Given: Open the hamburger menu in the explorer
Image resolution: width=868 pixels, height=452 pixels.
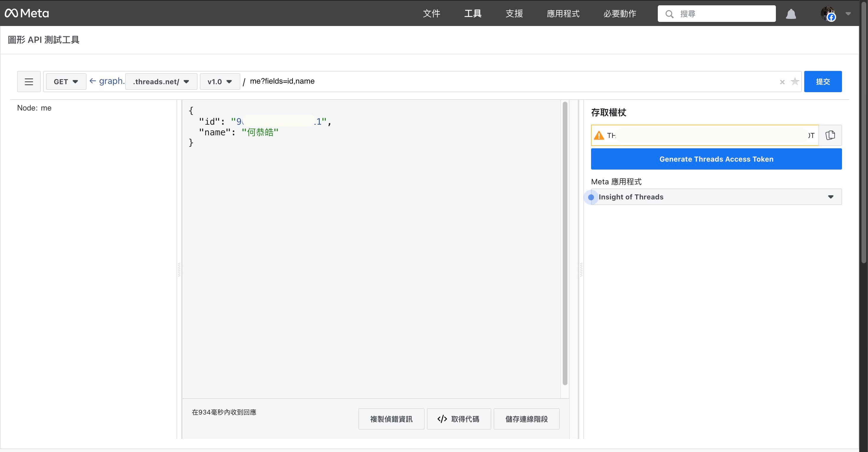Looking at the screenshot, I should point(29,81).
